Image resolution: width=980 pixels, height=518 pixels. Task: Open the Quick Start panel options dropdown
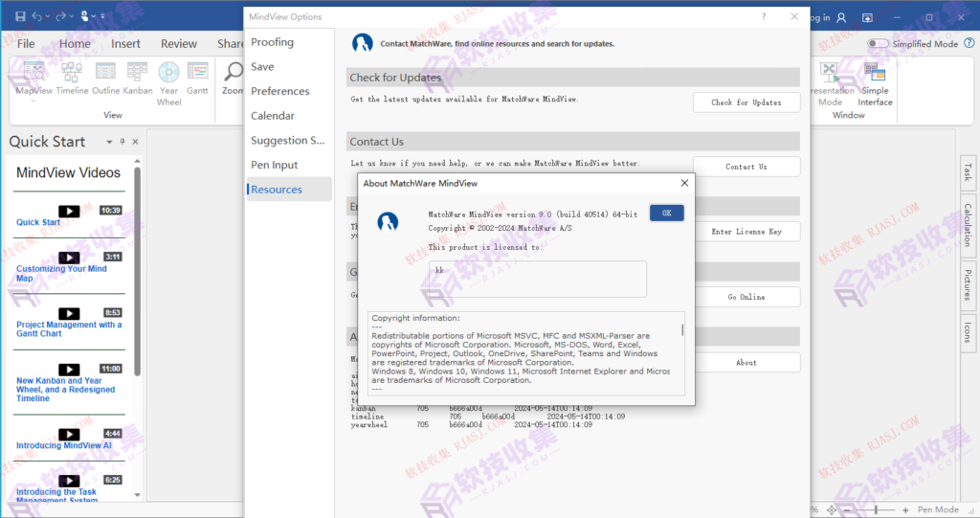click(x=109, y=142)
